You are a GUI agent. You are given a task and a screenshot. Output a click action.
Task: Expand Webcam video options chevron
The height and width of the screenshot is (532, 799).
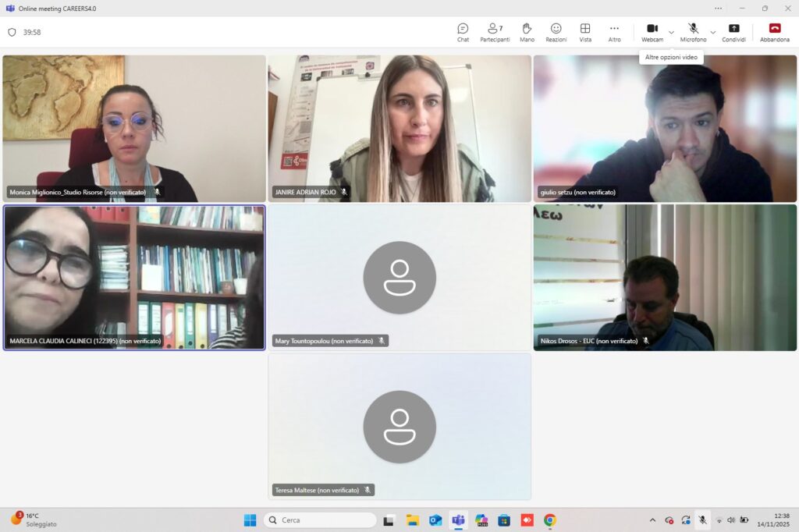pyautogui.click(x=671, y=33)
